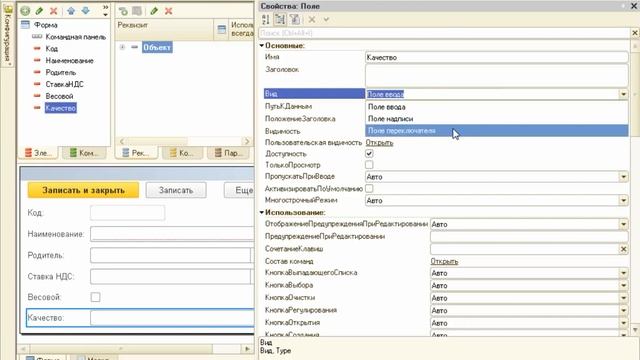
Task: Click the Add attribute icon in Реквизит toolbar
Action: (123, 11)
